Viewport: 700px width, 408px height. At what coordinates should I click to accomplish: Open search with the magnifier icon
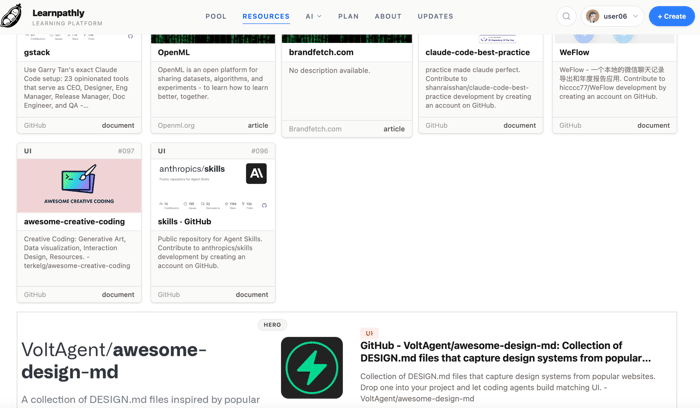(x=566, y=17)
